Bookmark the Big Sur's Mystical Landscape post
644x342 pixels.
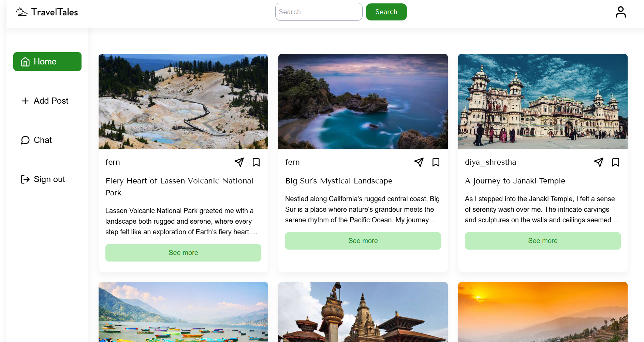pos(436,162)
